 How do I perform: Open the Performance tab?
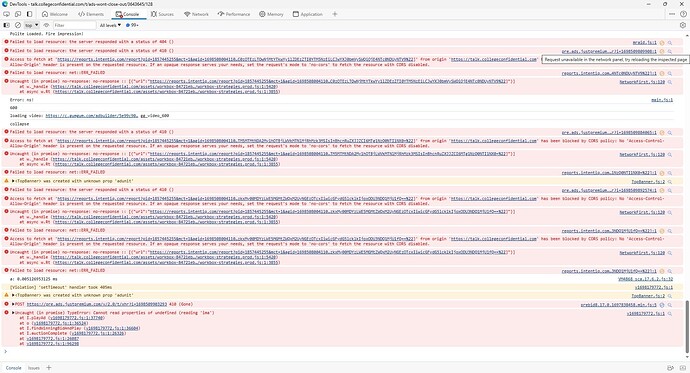pyautogui.click(x=234, y=14)
